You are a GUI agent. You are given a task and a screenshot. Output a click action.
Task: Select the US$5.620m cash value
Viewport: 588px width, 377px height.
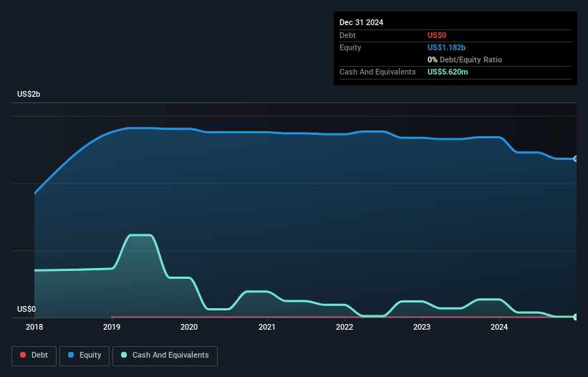pyautogui.click(x=448, y=72)
